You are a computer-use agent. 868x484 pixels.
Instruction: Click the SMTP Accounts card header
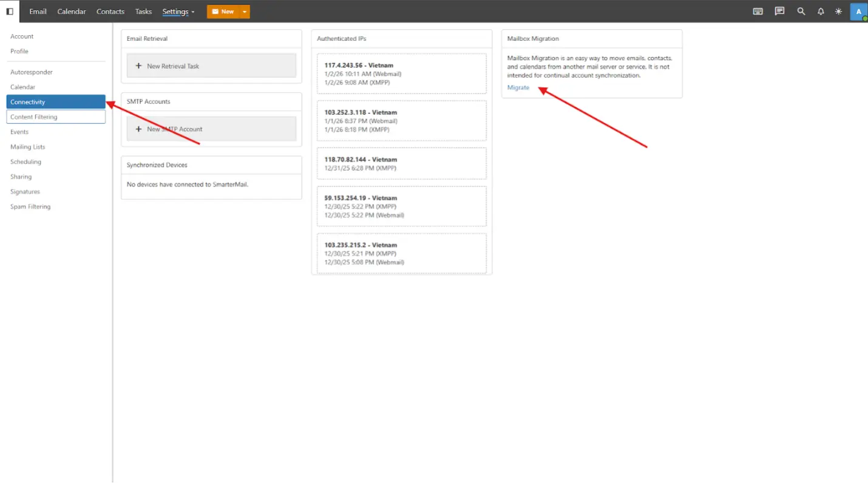pyautogui.click(x=211, y=101)
